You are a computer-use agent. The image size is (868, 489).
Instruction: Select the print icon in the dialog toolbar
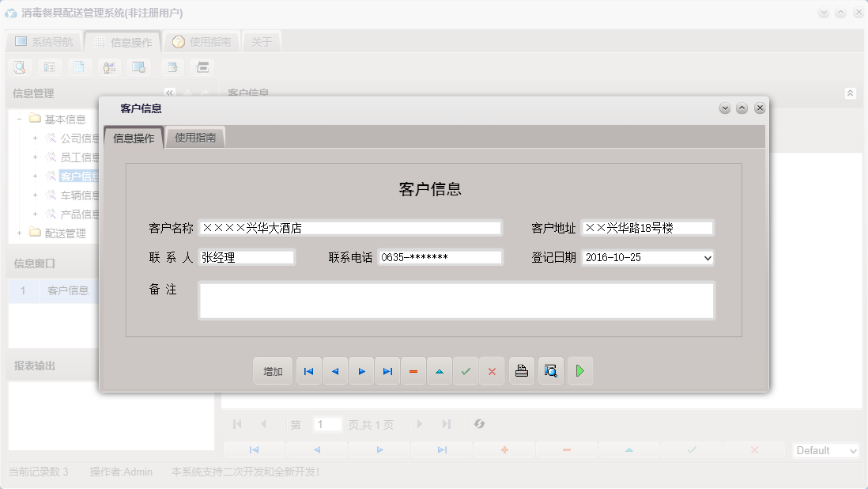pos(521,370)
